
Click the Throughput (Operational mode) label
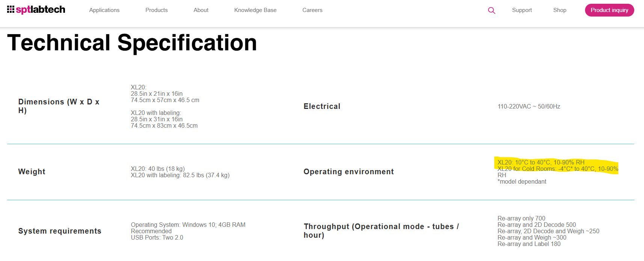pos(381,231)
